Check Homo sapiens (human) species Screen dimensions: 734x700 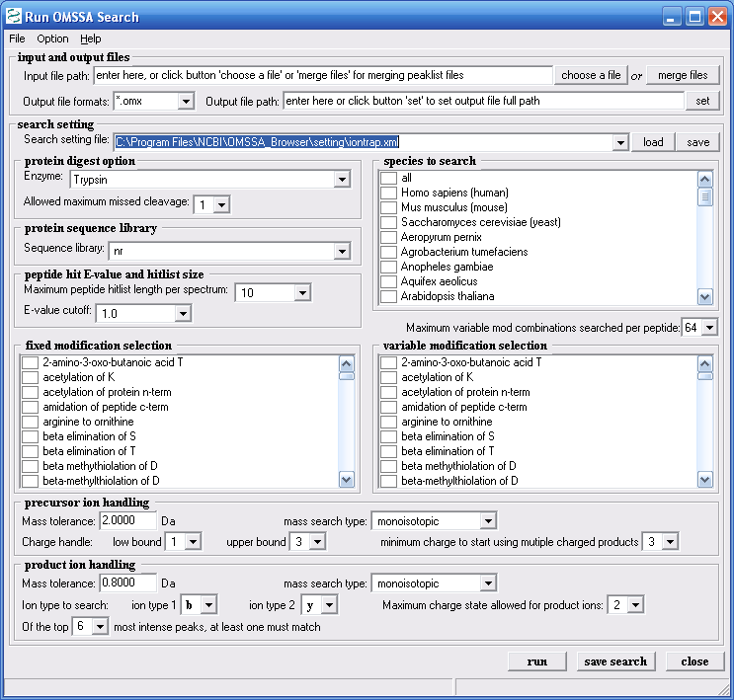click(x=388, y=193)
